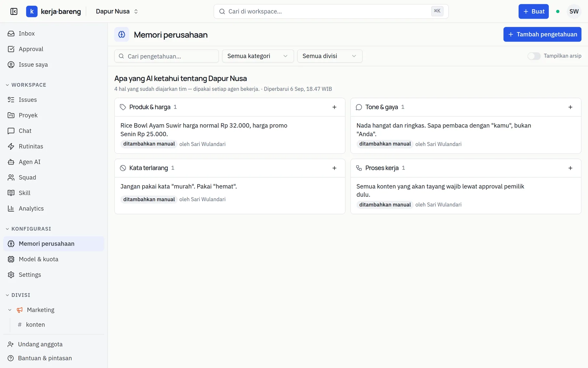Screen dimensions: 588x368
Task: Open Agen AI page
Action: coord(54,162)
